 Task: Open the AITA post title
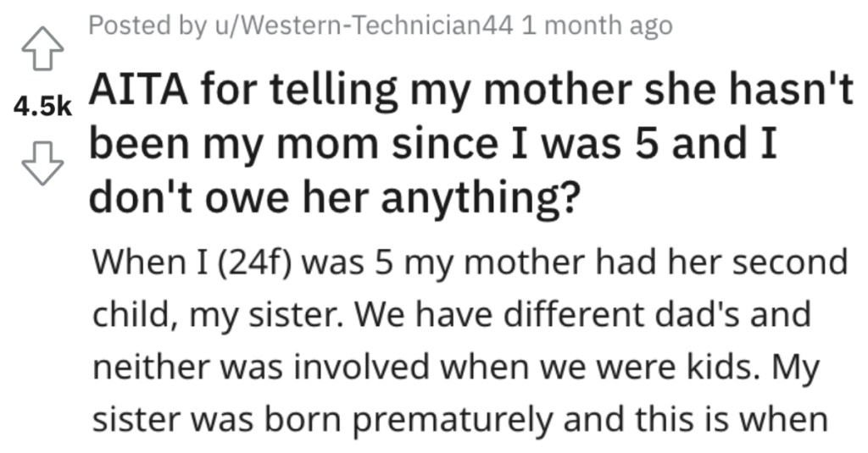(x=470, y=143)
